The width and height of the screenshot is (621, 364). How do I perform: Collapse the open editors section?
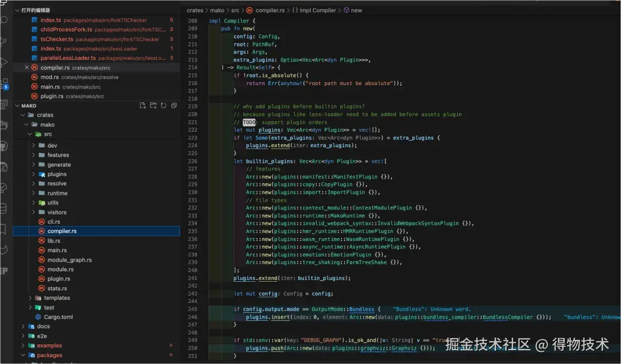pos(17,10)
